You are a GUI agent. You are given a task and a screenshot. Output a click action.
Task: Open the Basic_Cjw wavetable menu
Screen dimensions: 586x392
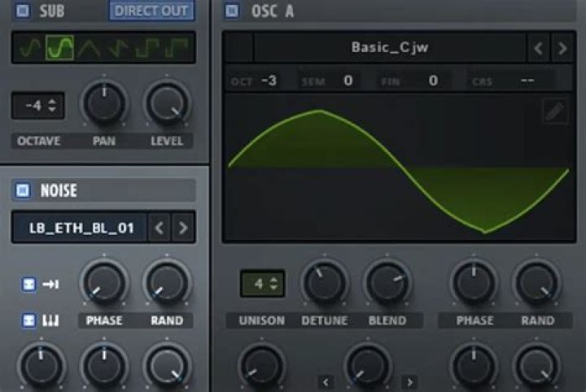pyautogui.click(x=390, y=48)
